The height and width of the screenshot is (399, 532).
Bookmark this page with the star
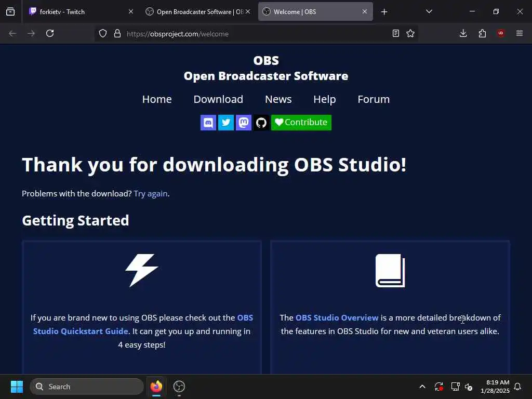tap(410, 33)
